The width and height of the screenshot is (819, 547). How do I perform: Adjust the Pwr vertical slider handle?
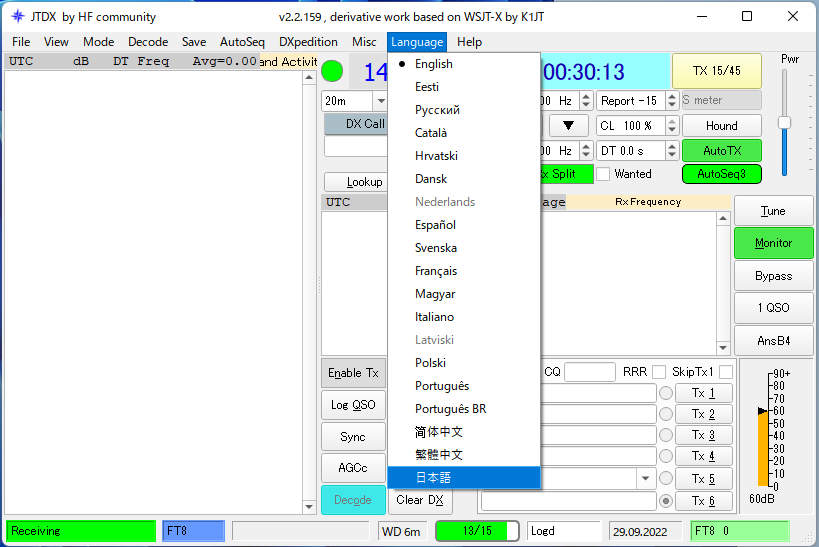784,122
